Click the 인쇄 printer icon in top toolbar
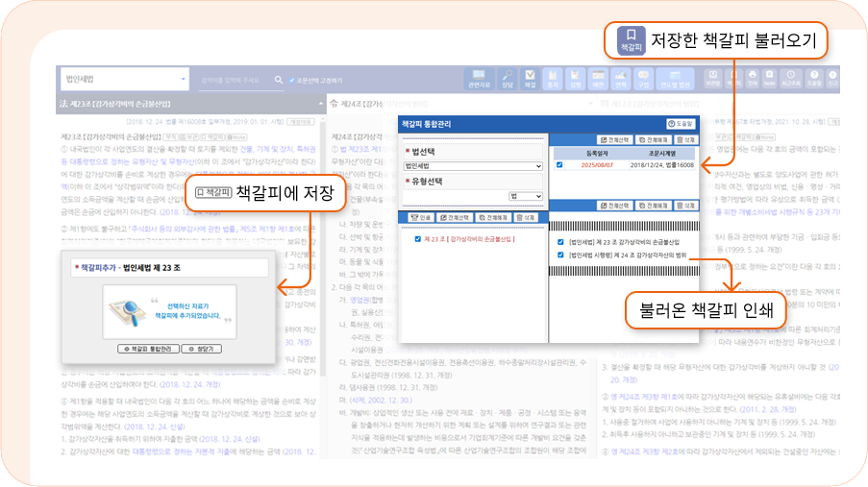This screenshot has width=868, height=487. 751,79
